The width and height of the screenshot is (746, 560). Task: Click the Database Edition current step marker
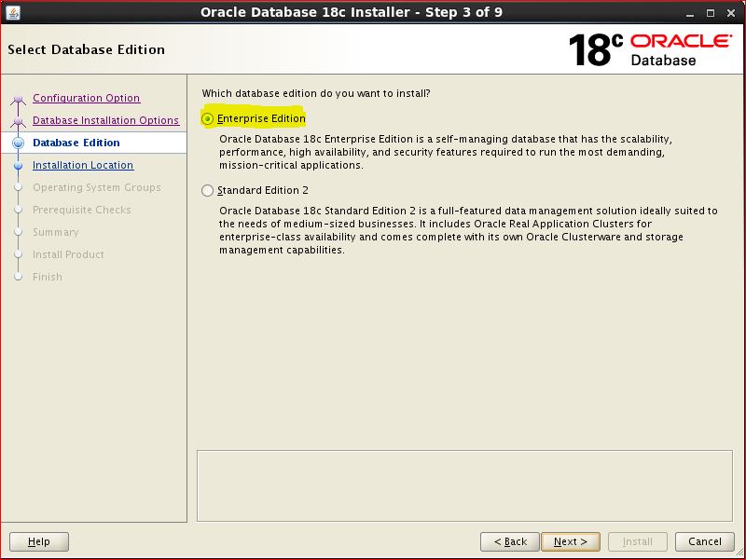[17, 143]
